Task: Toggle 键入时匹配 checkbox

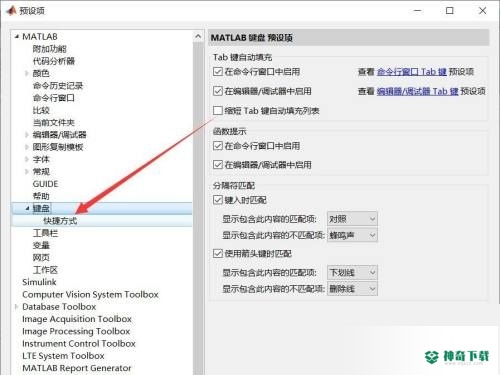Action: tap(218, 200)
